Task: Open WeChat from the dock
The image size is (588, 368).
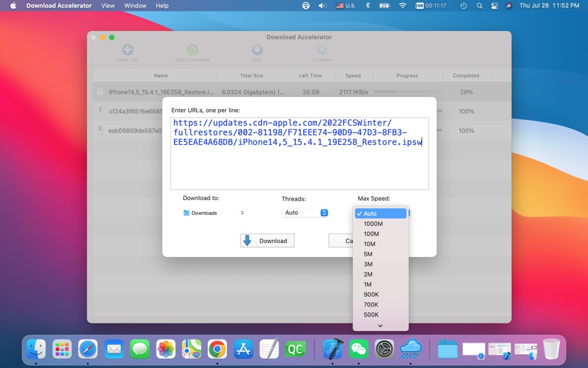Action: [359, 349]
